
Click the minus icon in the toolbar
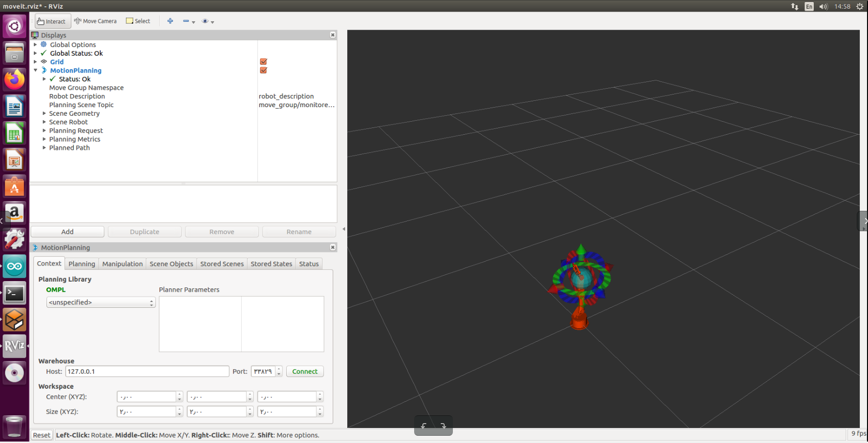click(186, 21)
